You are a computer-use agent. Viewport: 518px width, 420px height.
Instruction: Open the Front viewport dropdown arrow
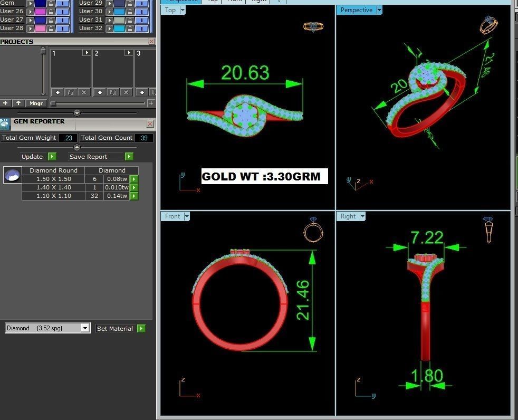click(x=187, y=216)
